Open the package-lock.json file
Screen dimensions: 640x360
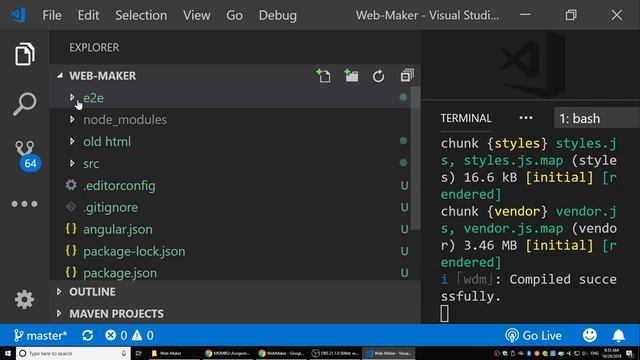(x=134, y=251)
